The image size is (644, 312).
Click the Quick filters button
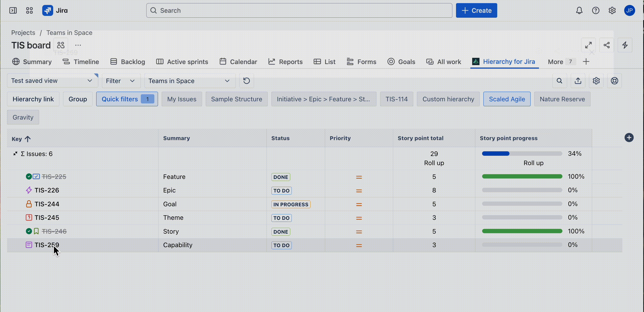pos(127,99)
